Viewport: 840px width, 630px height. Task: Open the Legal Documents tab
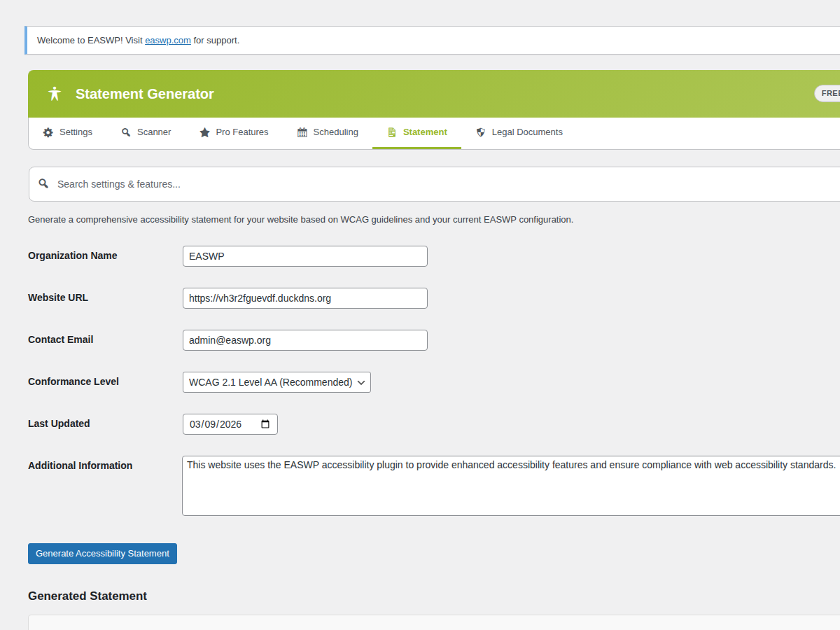pyautogui.click(x=519, y=132)
